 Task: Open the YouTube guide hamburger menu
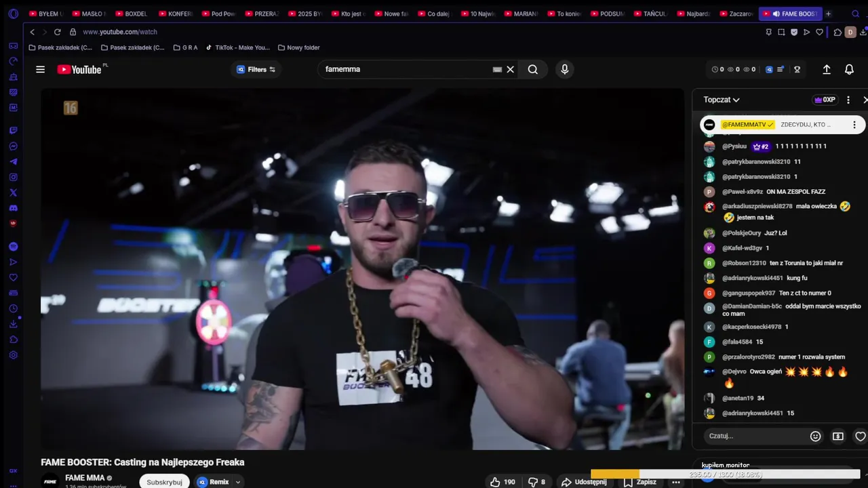(x=40, y=69)
